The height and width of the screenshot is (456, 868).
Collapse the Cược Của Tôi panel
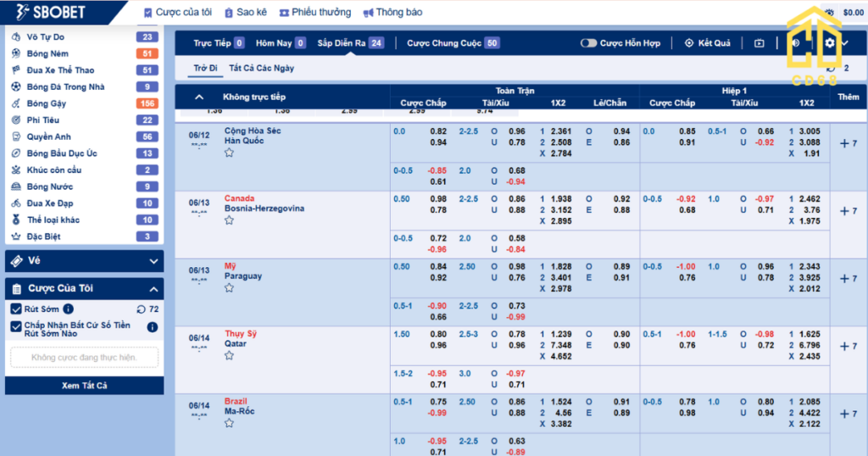point(153,289)
